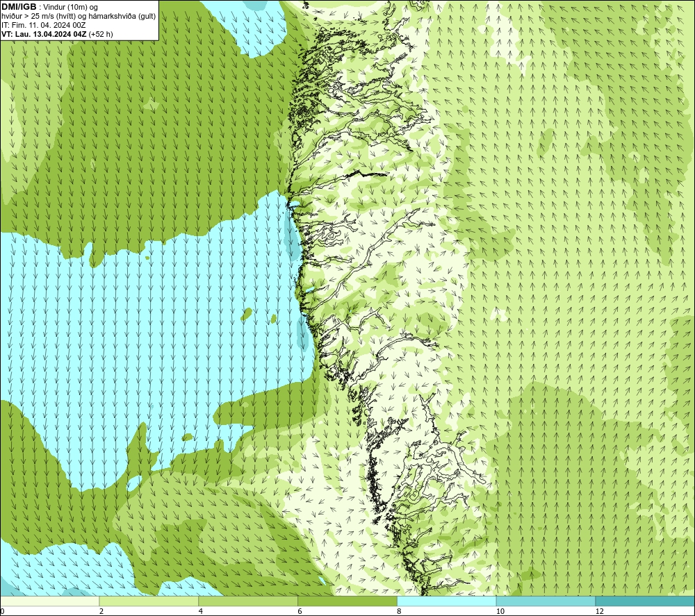This screenshot has height=616, width=695.
Task: Click the '(+52 h)' forecast offset text
Action: click(101, 34)
